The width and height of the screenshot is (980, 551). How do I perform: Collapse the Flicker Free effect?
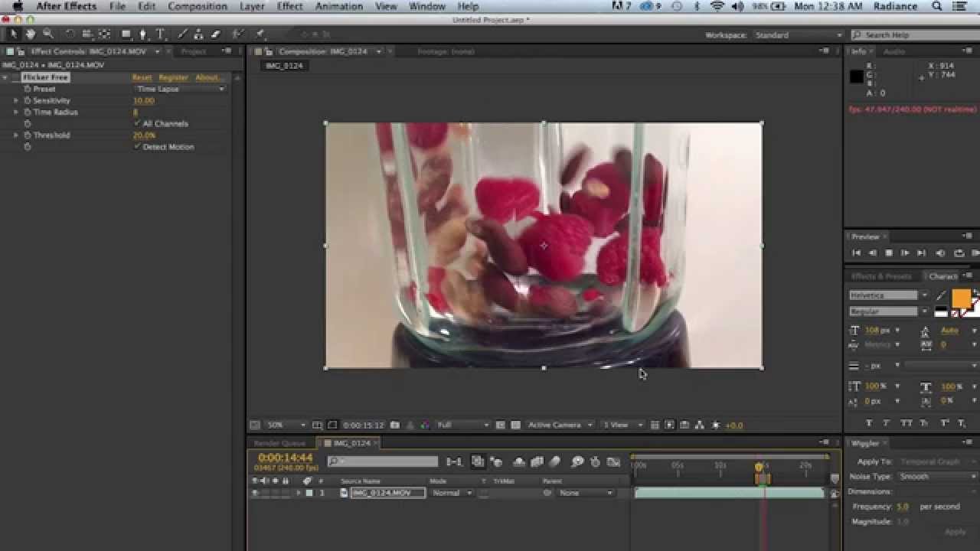5,77
